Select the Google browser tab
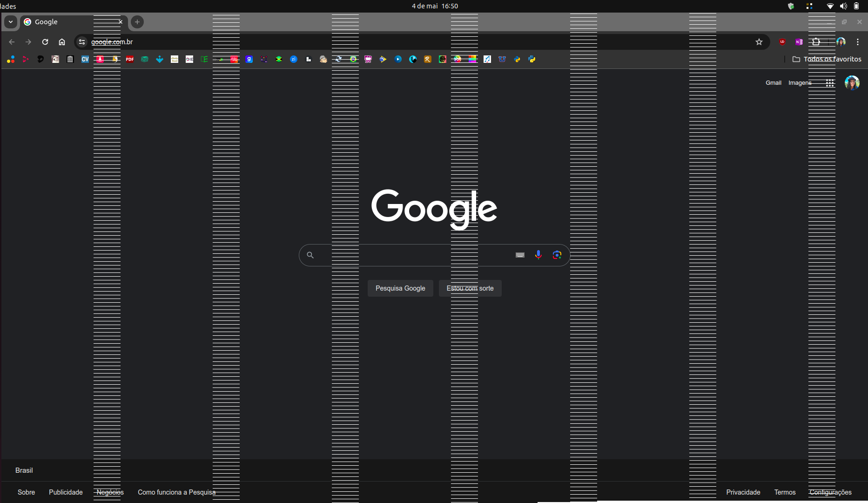868x503 pixels. [x=73, y=22]
